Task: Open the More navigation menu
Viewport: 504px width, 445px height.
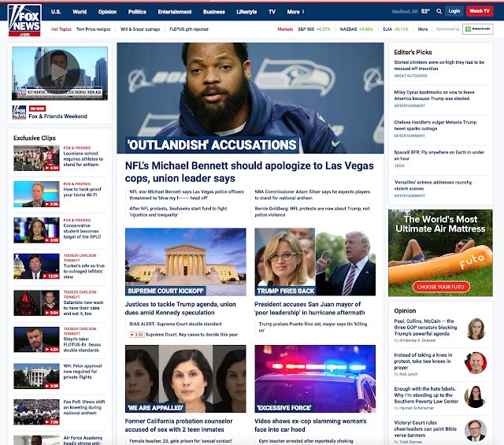Action: [x=295, y=12]
